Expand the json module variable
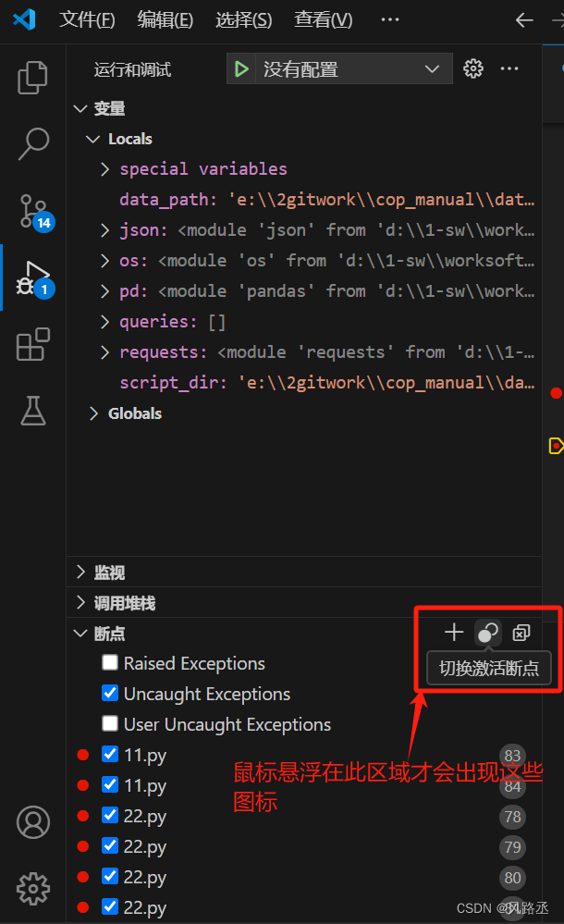The width and height of the screenshot is (564, 924). (x=104, y=230)
